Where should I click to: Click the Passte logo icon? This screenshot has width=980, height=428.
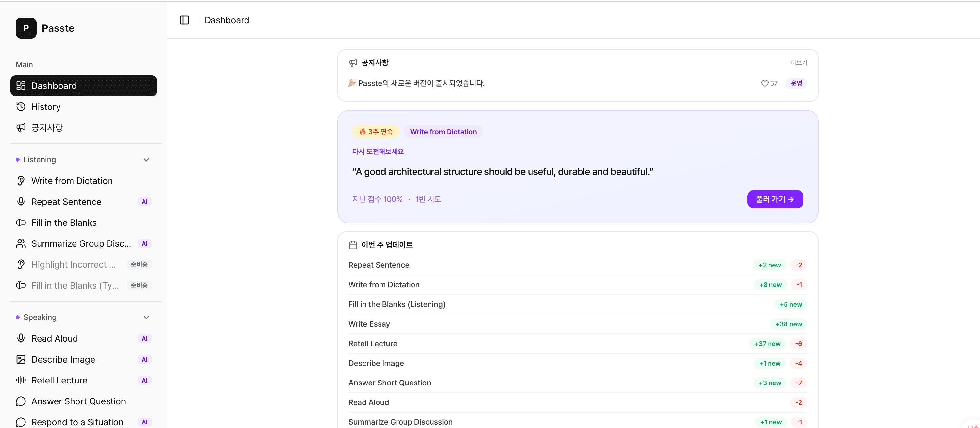[25, 28]
